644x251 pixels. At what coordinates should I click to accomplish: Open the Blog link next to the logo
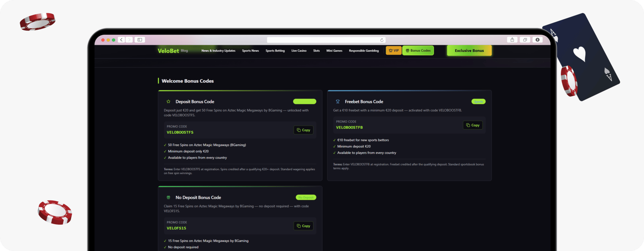point(184,50)
